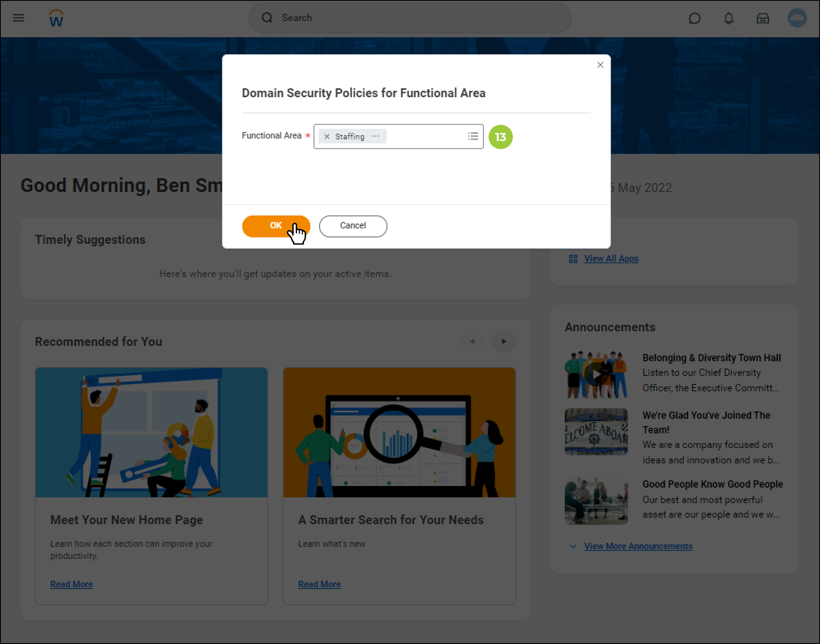820x644 pixels.
Task: Open the Smarter Search illustration card
Action: pos(399,433)
